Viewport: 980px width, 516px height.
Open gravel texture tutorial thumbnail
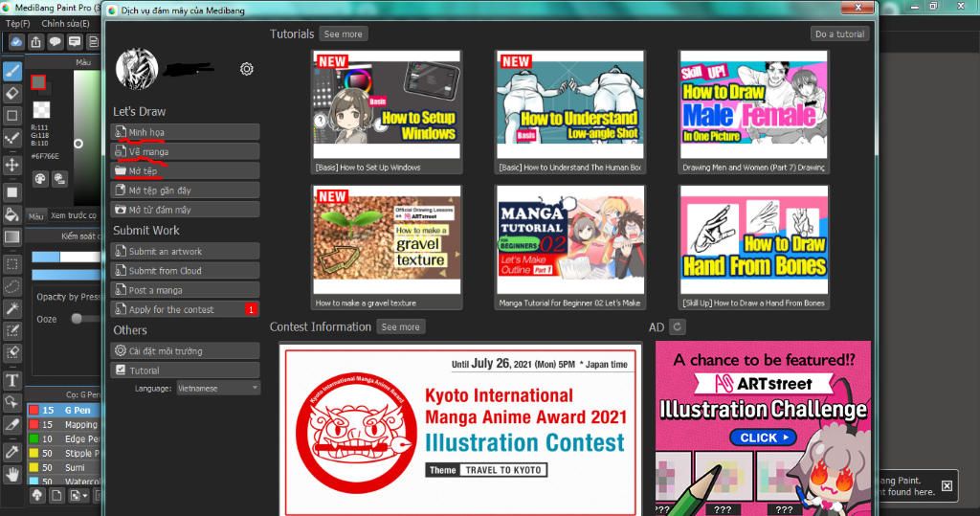coord(387,239)
